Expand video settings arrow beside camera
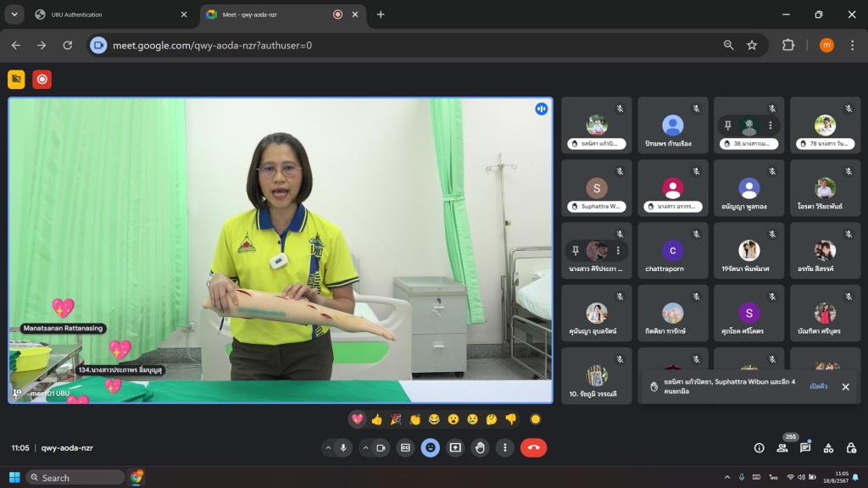This screenshot has height=488, width=868. [x=365, y=447]
